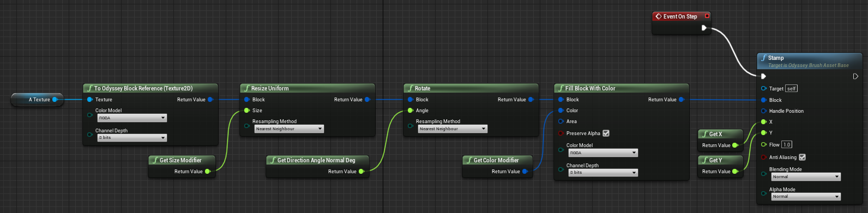Click Y input pin on Stamp node
868x213 pixels.
click(764, 133)
